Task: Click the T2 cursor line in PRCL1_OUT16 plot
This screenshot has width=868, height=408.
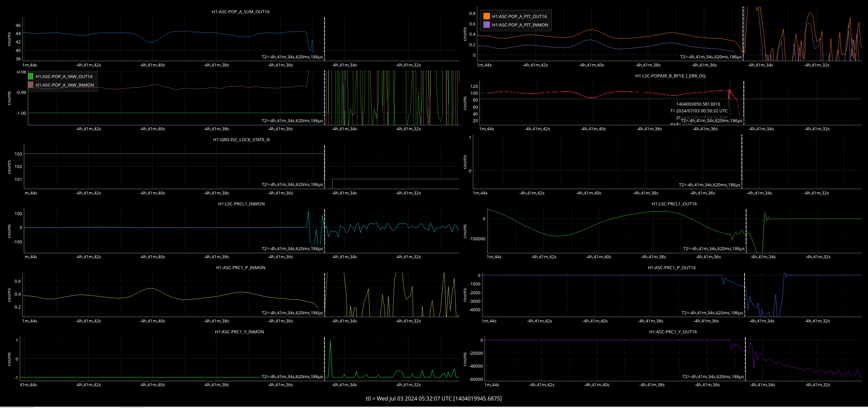Action: tap(746, 231)
